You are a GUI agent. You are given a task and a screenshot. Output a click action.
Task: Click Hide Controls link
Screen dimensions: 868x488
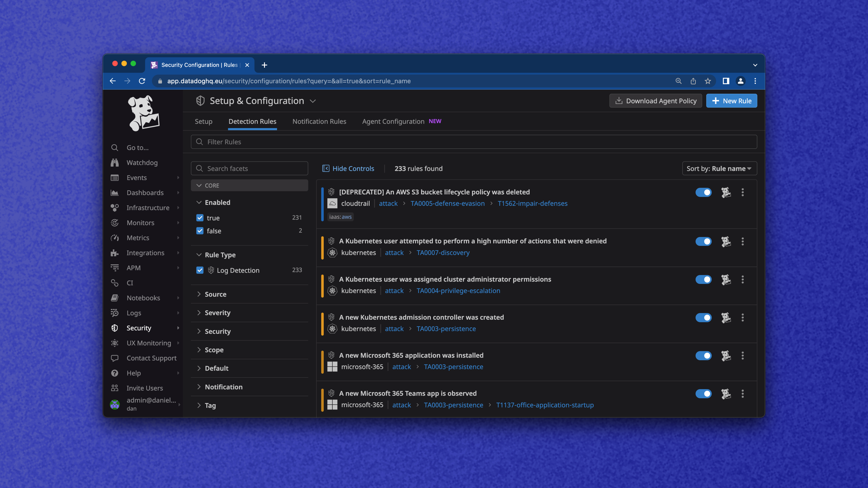pos(348,168)
